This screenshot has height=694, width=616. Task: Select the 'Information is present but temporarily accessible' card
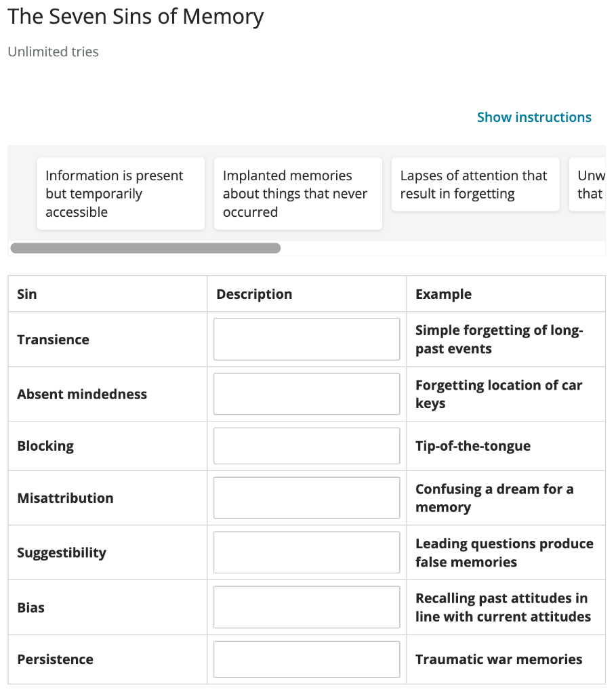point(121,194)
